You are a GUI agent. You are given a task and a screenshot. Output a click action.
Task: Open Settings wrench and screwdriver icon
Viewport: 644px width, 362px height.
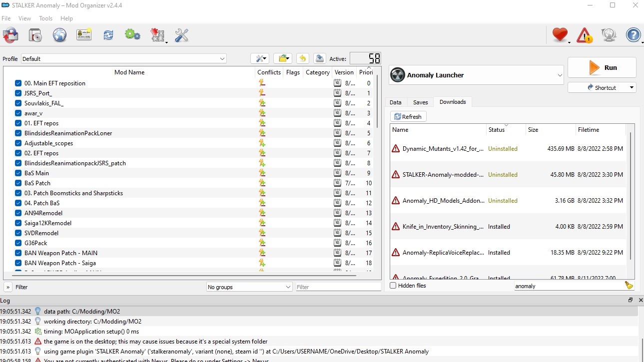click(181, 35)
